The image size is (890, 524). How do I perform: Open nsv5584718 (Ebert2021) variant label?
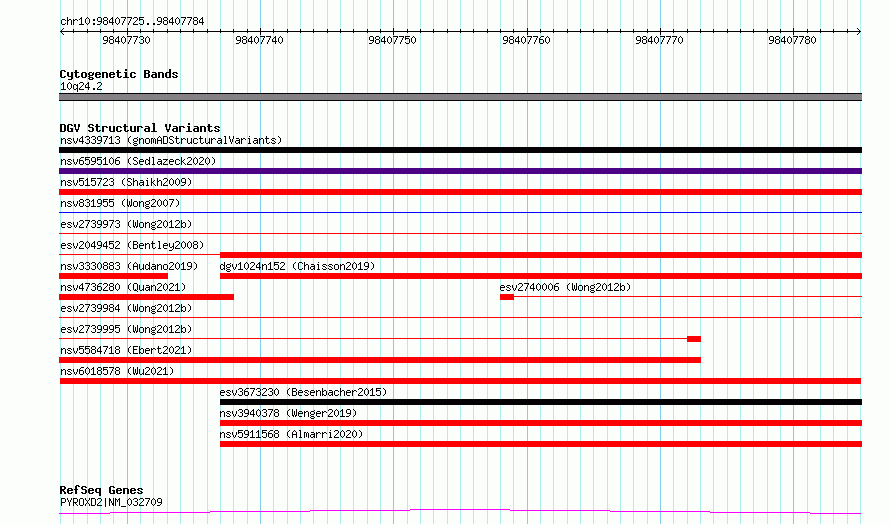[x=126, y=350]
